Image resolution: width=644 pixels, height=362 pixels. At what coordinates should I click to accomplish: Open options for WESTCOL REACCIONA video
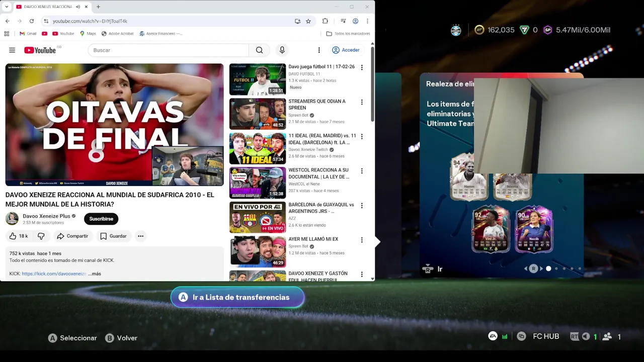[x=361, y=171]
